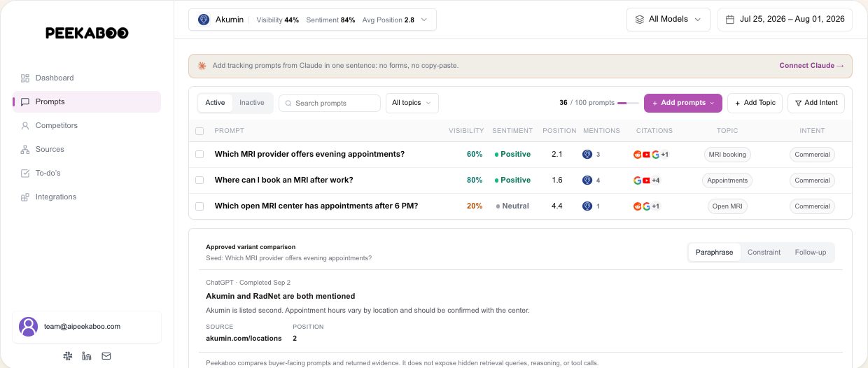Click the layers icon beside All Models

[639, 20]
